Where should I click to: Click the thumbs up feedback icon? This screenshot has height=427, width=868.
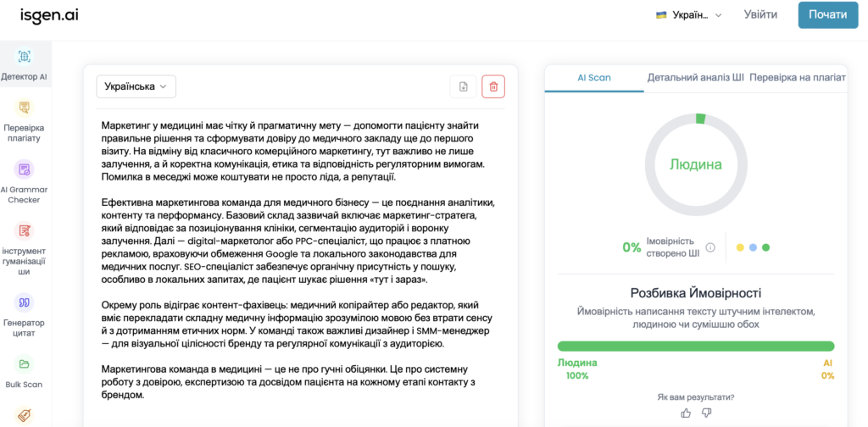(x=687, y=413)
